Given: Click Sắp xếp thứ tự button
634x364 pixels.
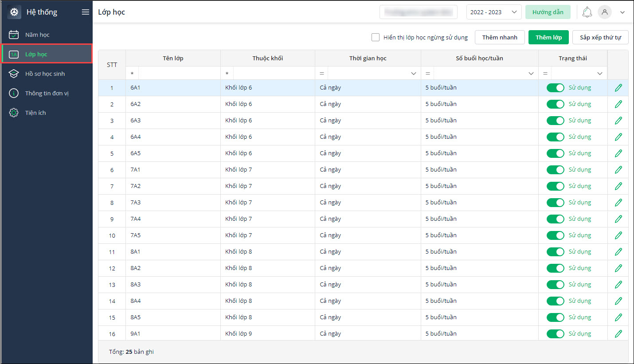Looking at the screenshot, I should click(x=600, y=37).
